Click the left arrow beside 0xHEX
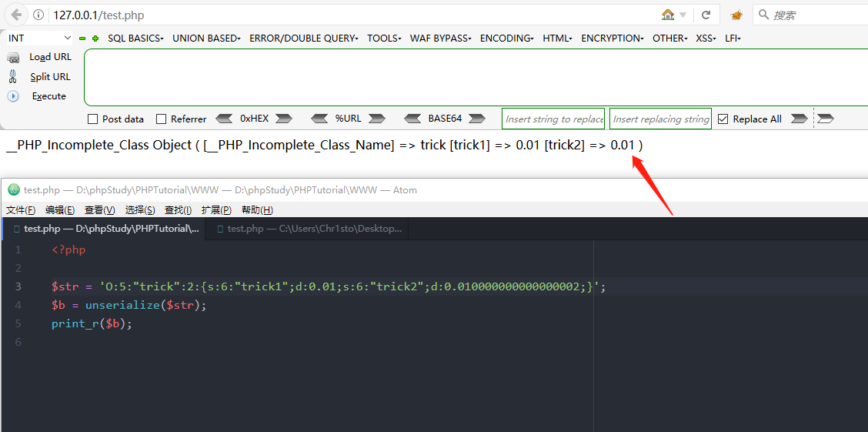Viewport: 868px width, 432px height. (x=224, y=119)
